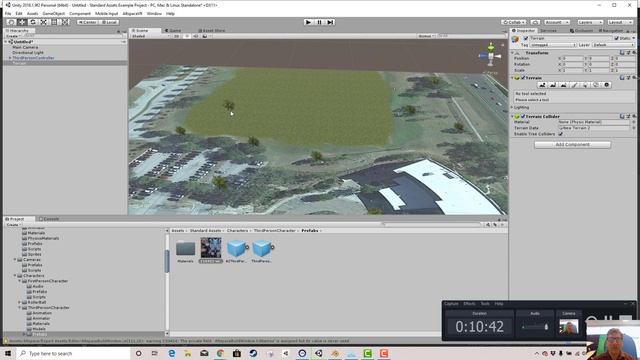The height and width of the screenshot is (360, 640).
Task: Click the Pause button
Action: 319,22
